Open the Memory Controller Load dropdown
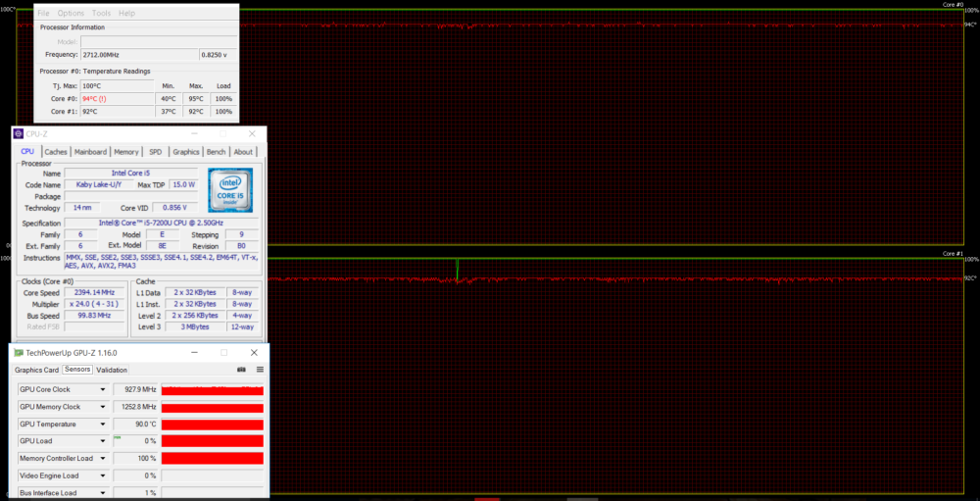 pyautogui.click(x=103, y=459)
